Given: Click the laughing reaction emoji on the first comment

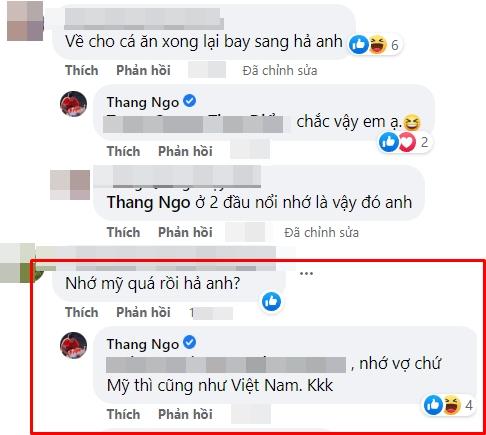Looking at the screenshot, I should click(x=377, y=45).
